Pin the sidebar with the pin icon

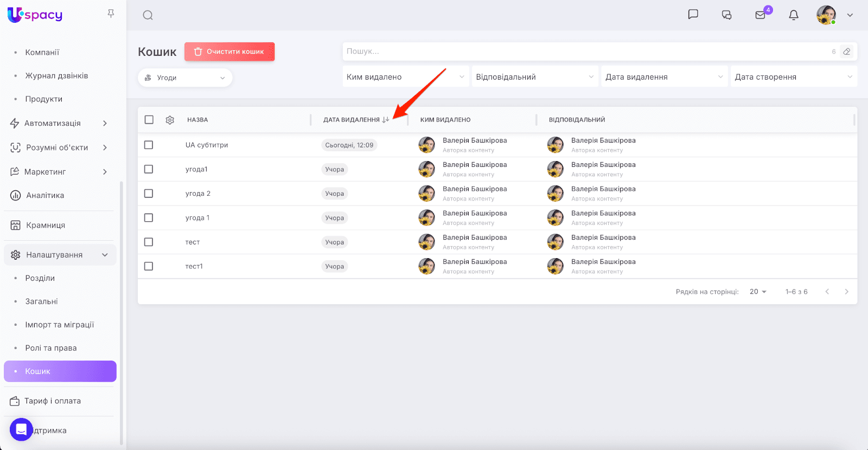tap(111, 14)
